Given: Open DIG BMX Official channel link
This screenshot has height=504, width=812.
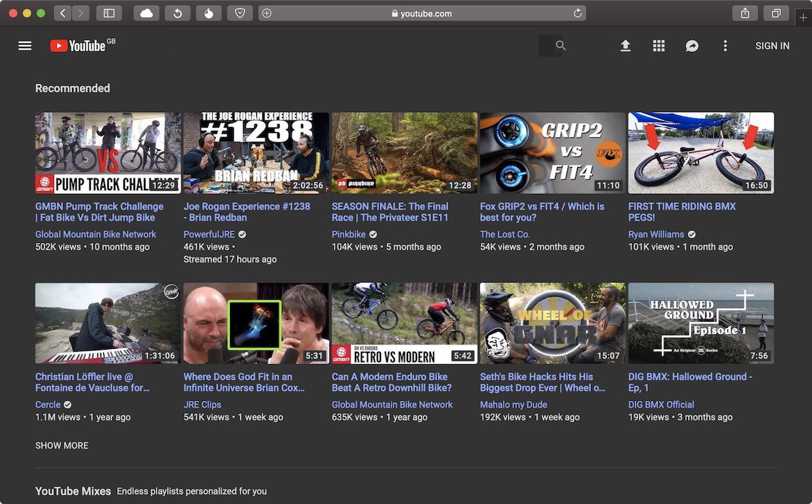Looking at the screenshot, I should [x=661, y=404].
